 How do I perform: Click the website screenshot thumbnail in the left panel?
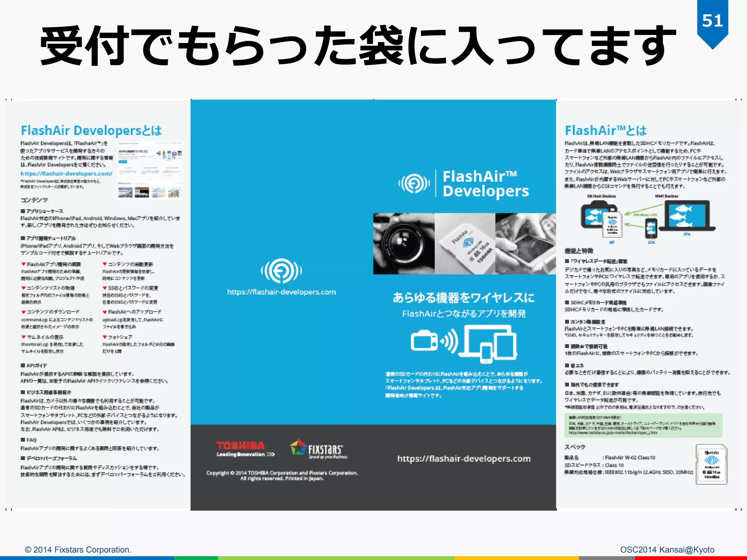pos(150,170)
